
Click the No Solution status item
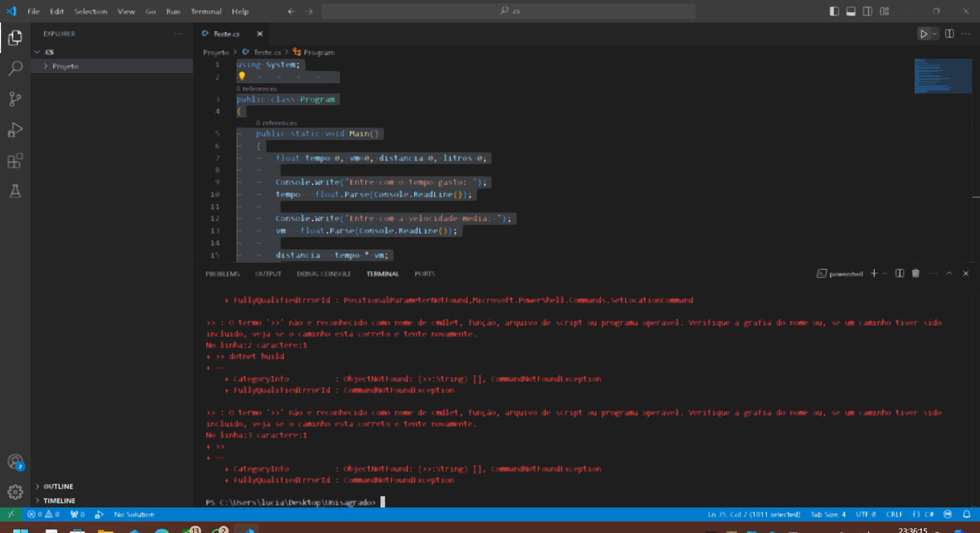click(x=134, y=515)
